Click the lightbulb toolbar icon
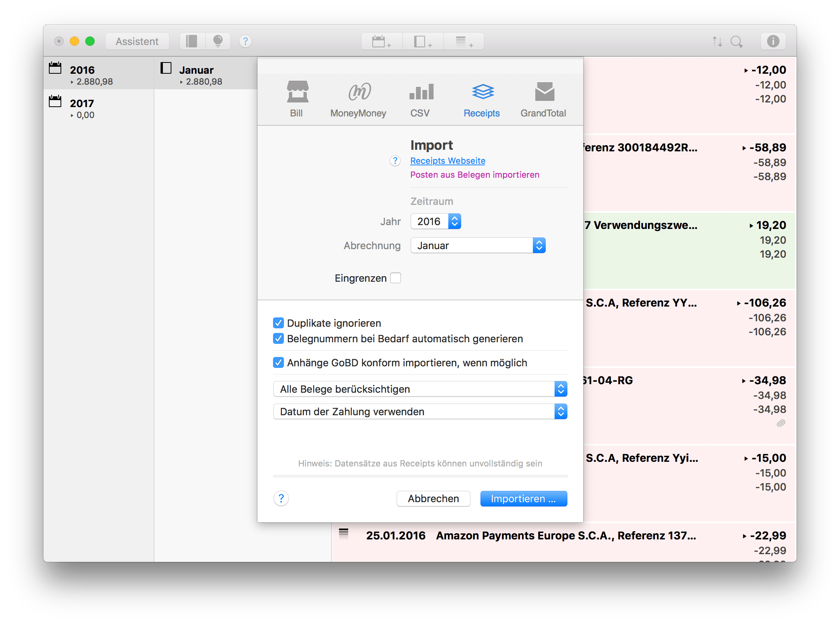The width and height of the screenshot is (840, 624). (218, 41)
